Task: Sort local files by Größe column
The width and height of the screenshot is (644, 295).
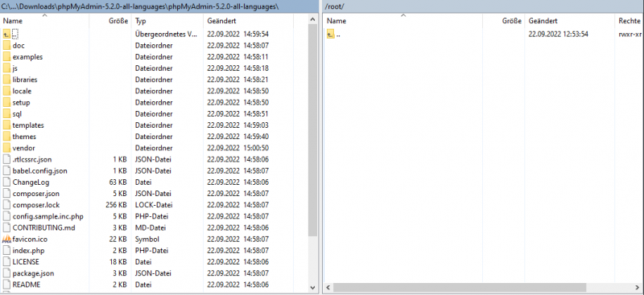Action: point(111,21)
